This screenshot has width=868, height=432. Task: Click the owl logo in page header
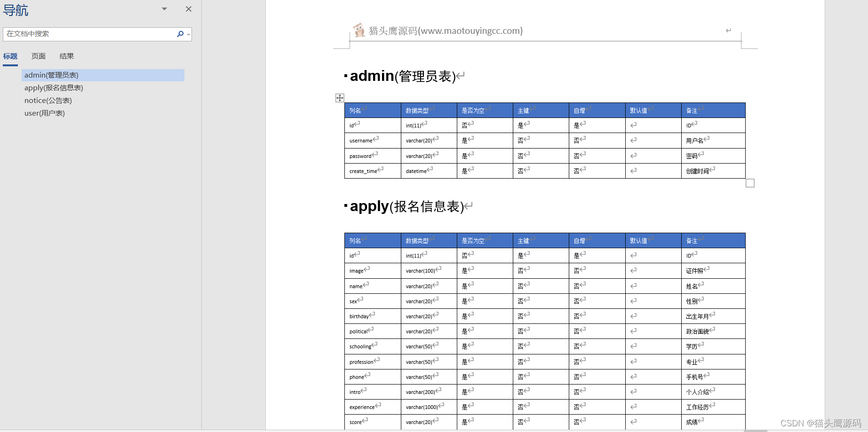point(359,30)
